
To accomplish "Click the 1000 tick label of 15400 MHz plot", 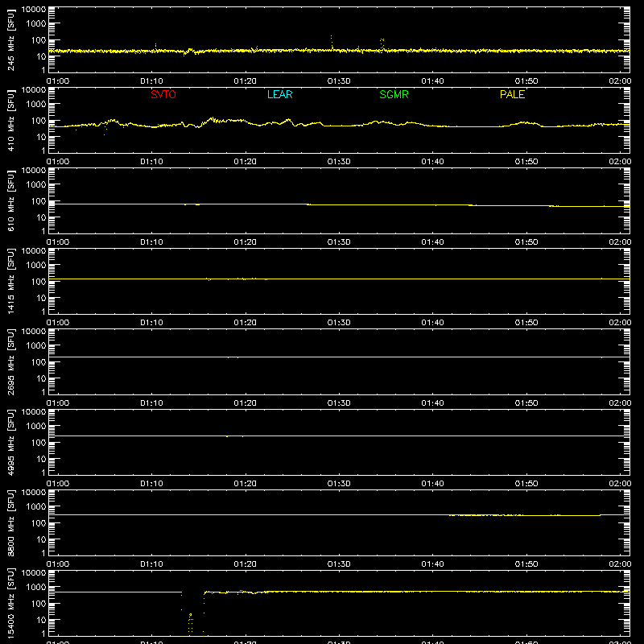I will (x=36, y=588).
